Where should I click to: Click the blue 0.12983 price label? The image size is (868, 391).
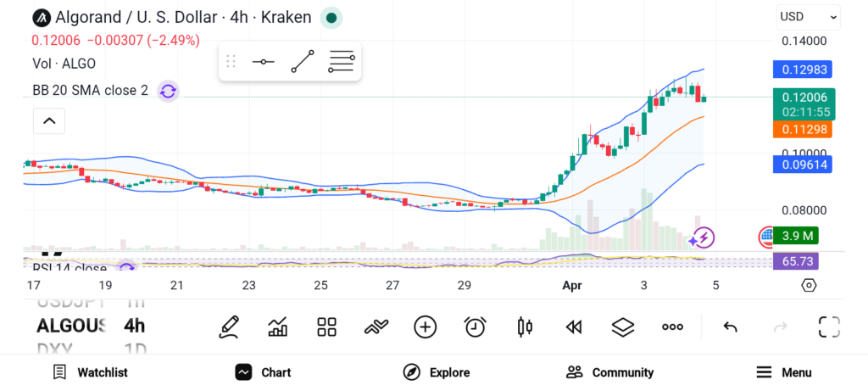(x=804, y=70)
